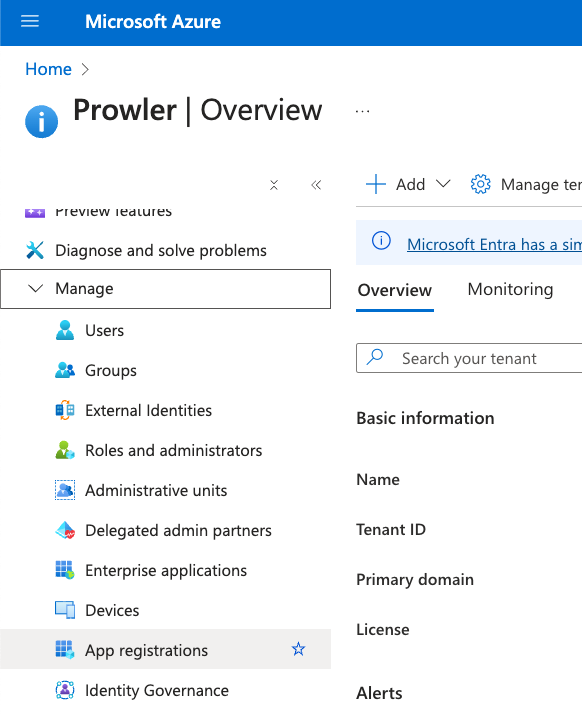Click the Add plus icon

376,184
